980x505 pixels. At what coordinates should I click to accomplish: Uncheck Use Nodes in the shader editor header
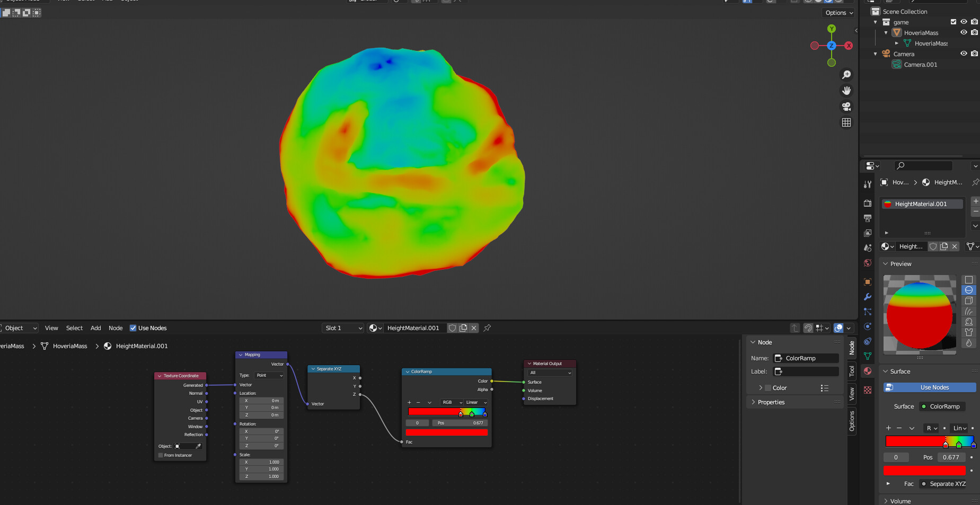click(x=133, y=328)
